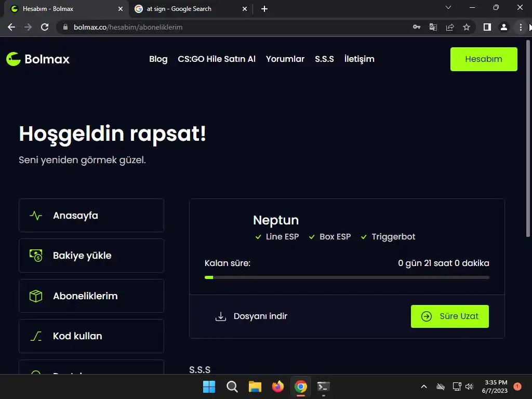
Task: Click Chrome icon in taskbar
Action: tap(301, 387)
